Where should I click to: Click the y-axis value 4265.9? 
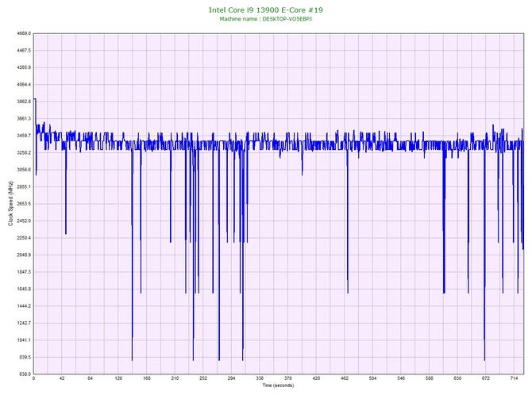[x=24, y=67]
